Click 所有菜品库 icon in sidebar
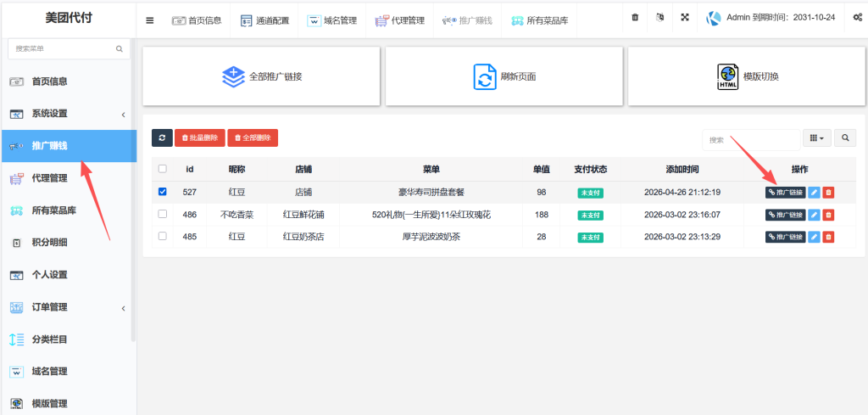The height and width of the screenshot is (415, 868). tap(17, 210)
